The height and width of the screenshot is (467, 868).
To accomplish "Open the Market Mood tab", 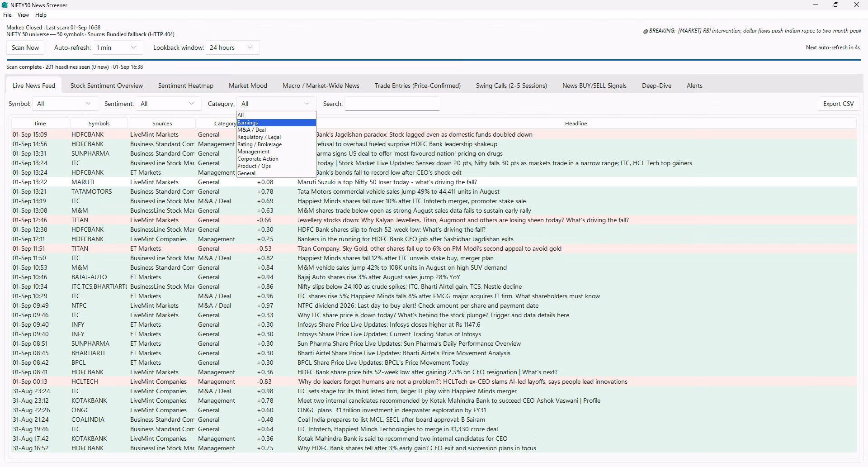I will click(x=248, y=86).
